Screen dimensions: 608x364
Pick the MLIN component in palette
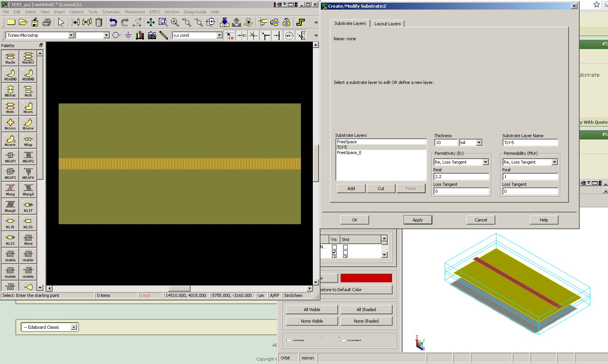pos(10,223)
